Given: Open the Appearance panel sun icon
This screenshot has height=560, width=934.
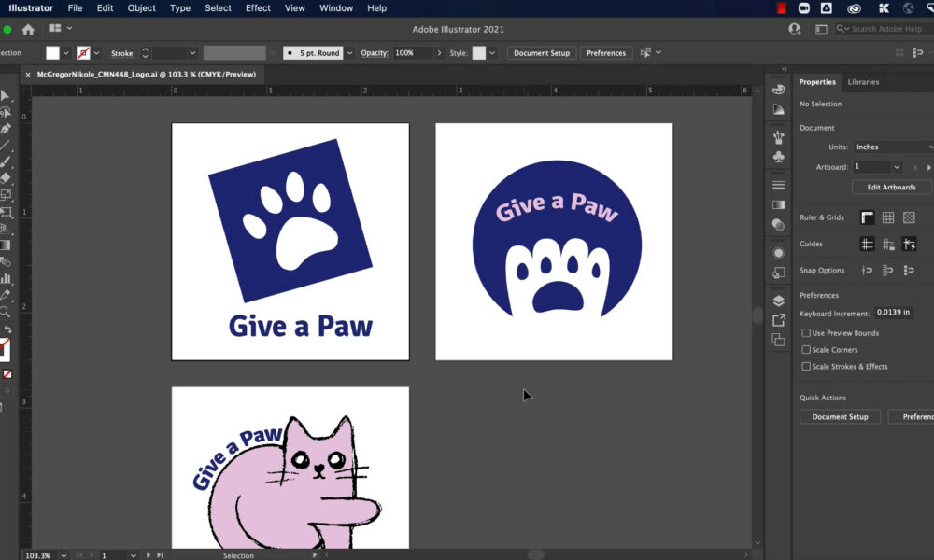Looking at the screenshot, I should pos(778,253).
